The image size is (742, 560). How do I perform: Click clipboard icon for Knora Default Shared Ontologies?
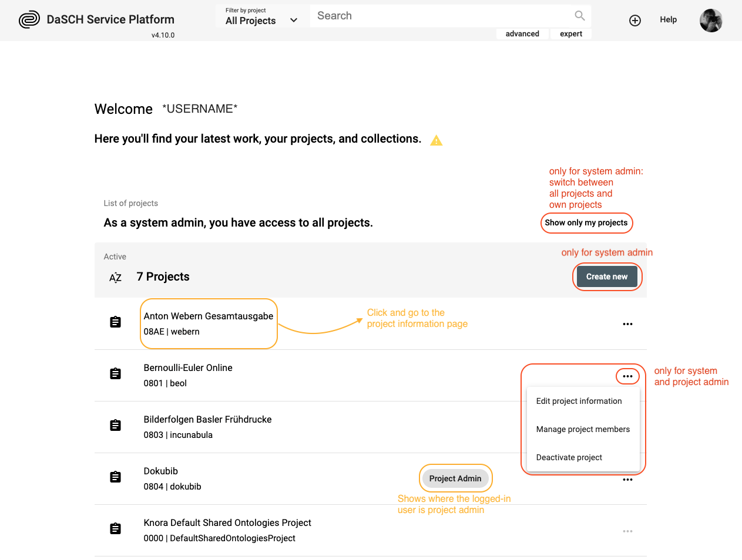(116, 529)
